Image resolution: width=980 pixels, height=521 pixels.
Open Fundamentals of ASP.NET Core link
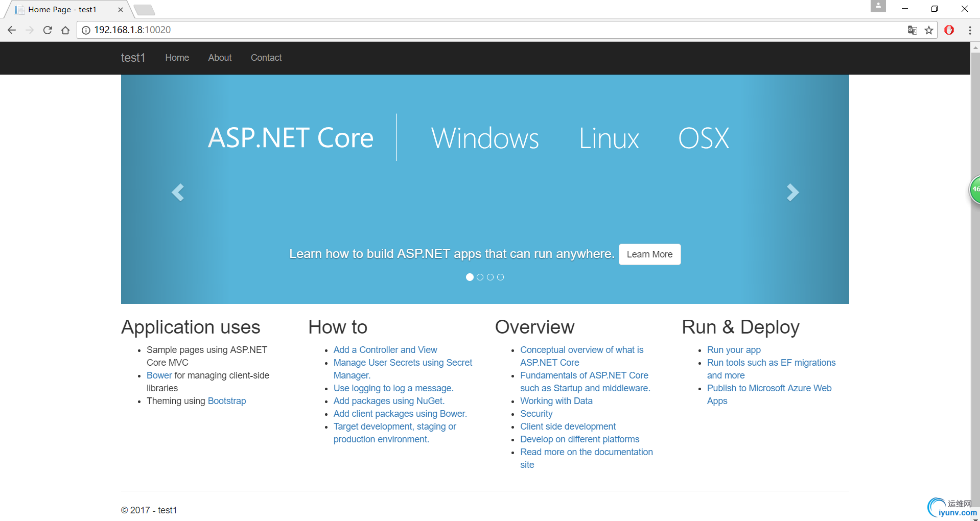click(x=585, y=382)
